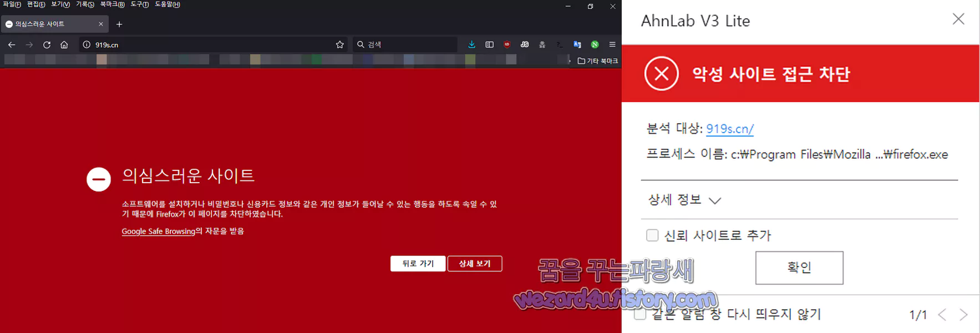Go to next alert arrow in AhnLab
980x333 pixels.
coord(964,315)
